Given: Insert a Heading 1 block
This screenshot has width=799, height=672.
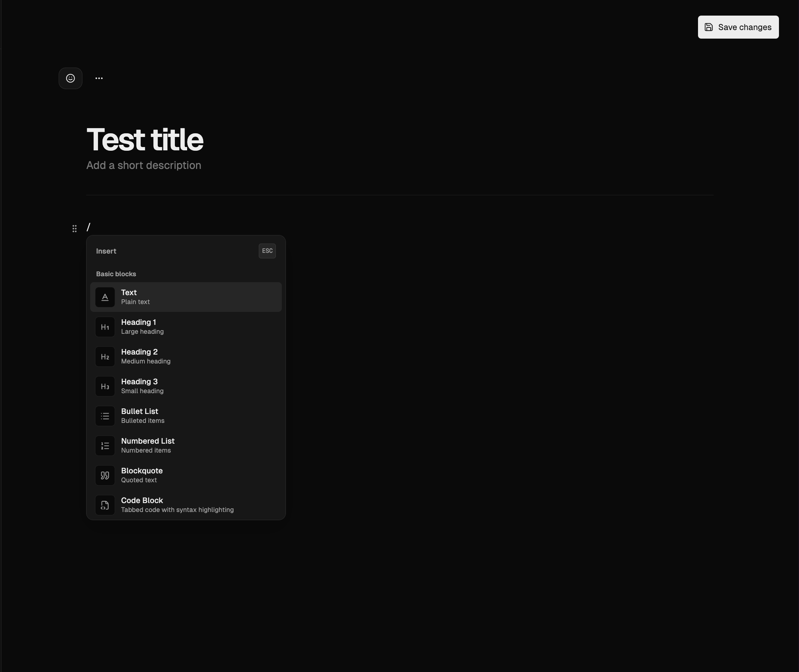Looking at the screenshot, I should (x=186, y=327).
